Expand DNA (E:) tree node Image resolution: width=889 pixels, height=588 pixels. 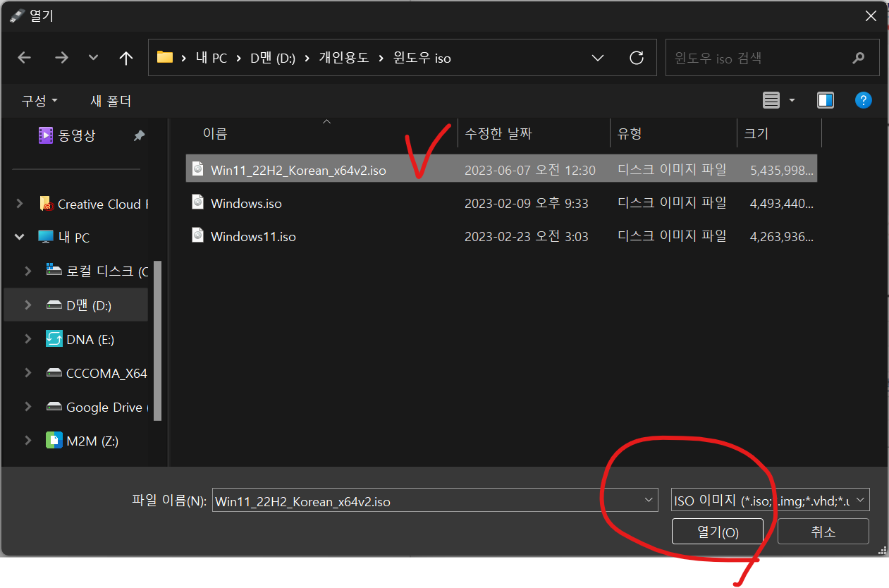tap(28, 339)
